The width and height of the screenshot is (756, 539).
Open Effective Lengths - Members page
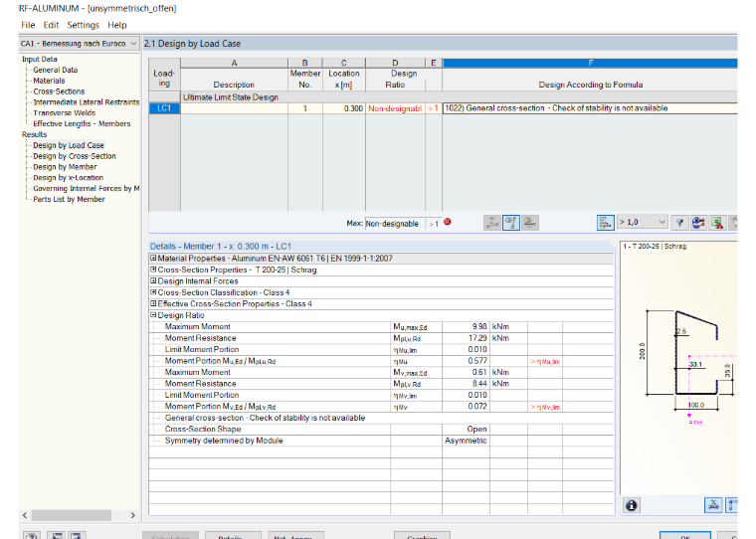point(82,123)
